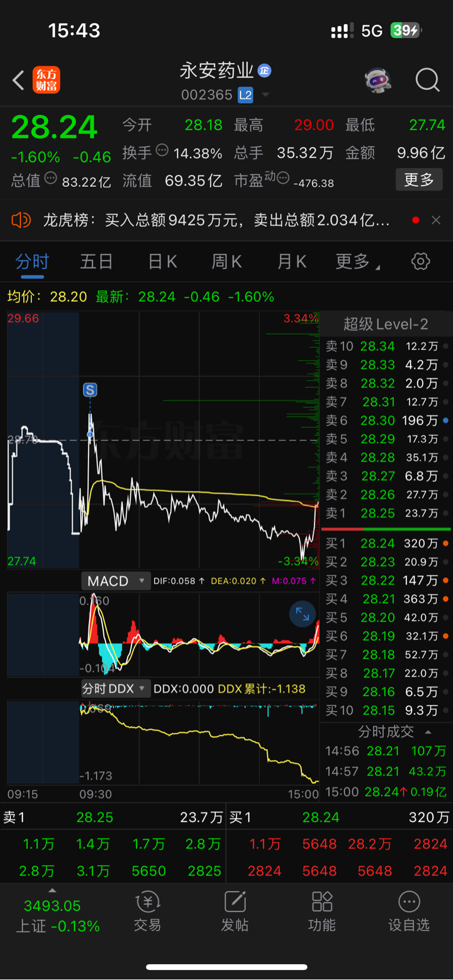Screen dimensions: 453x980
Task: Select the 15:00 28.24 trade entry
Action: [386, 792]
